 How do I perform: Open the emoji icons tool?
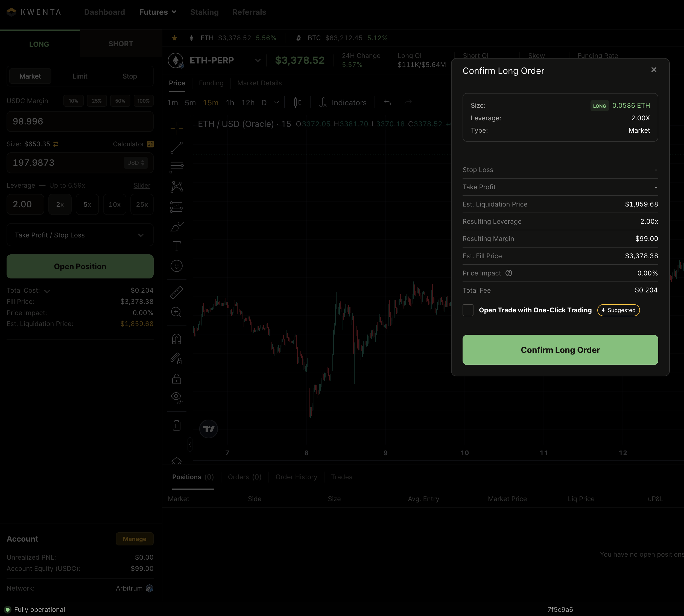pos(176,266)
